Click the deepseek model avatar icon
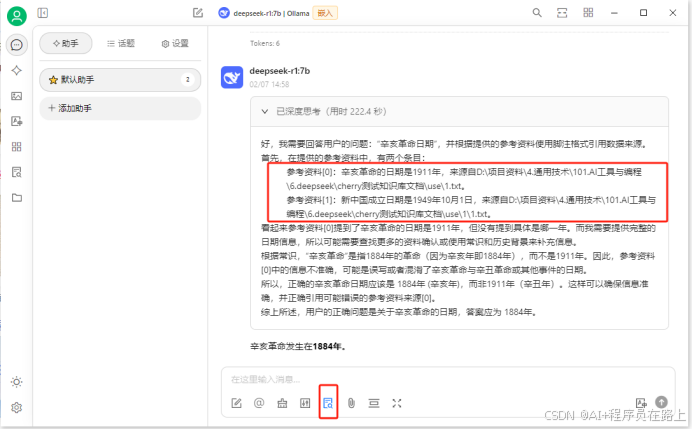This screenshot has height=429, width=692. click(x=232, y=78)
